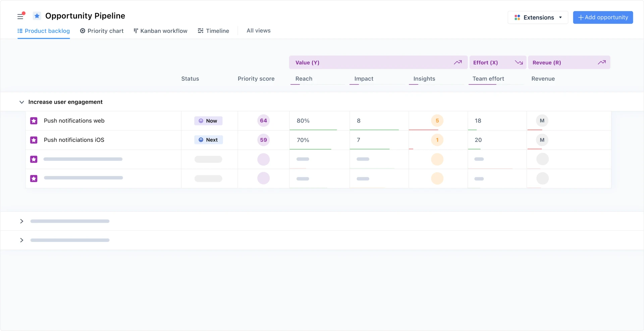Click the downward trend icon on Effort (X)
The image size is (644, 331).
click(518, 62)
